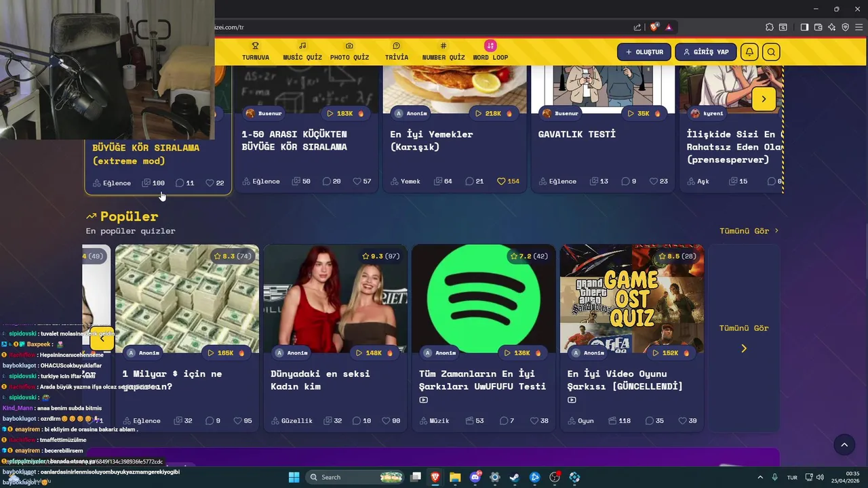Click comment icon on 1 Milyar $ quiz
868x488 pixels.
[209, 421]
